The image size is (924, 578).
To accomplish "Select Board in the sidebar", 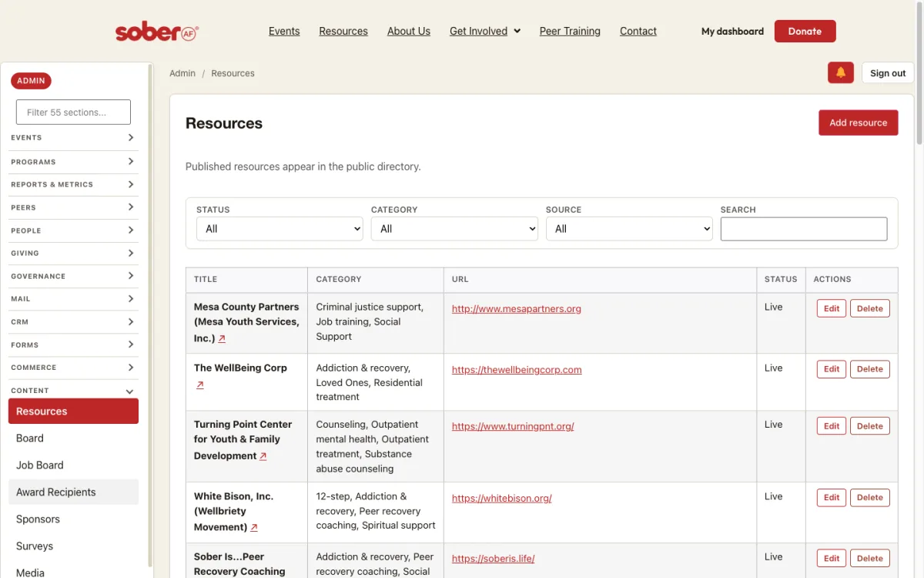I will pos(73,439).
